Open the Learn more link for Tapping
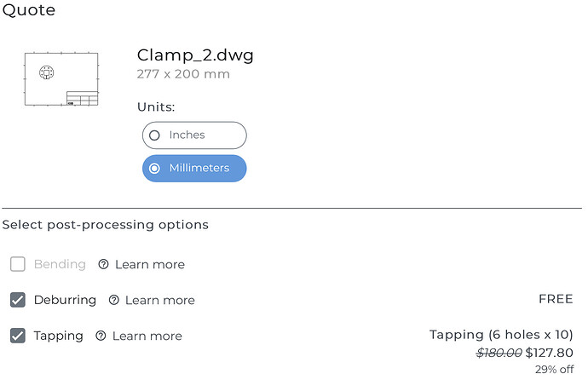The height and width of the screenshot is (391, 588). click(x=147, y=336)
